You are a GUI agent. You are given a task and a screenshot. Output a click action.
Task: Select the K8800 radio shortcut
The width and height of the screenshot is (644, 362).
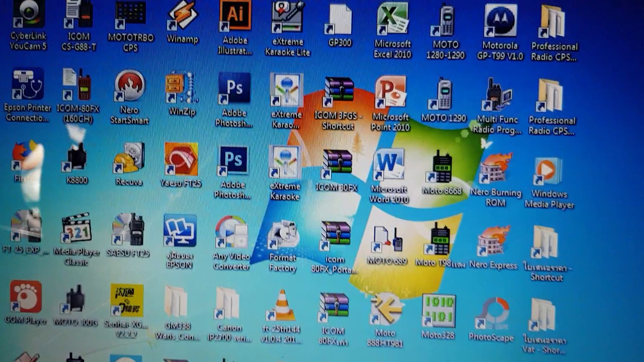(77, 163)
